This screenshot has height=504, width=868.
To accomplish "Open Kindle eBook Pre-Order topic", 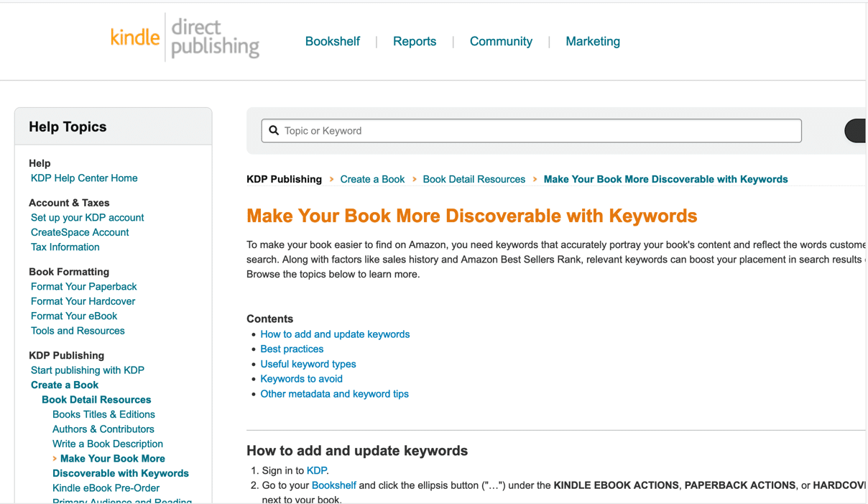I will coord(106,488).
